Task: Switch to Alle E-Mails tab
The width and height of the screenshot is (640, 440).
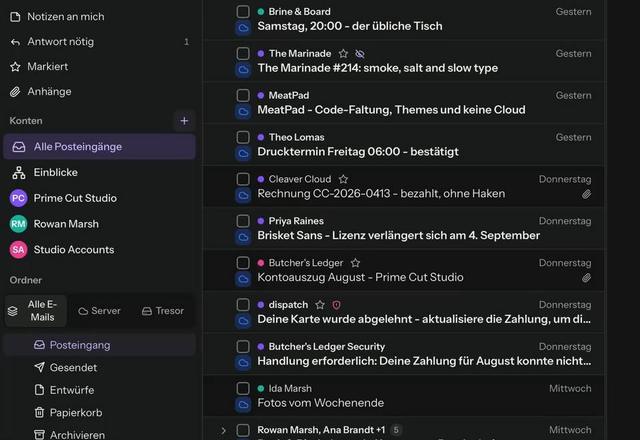Action: tap(36, 311)
